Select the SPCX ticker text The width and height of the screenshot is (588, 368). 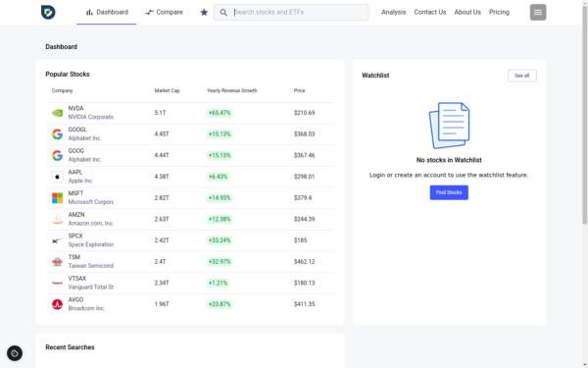point(75,236)
